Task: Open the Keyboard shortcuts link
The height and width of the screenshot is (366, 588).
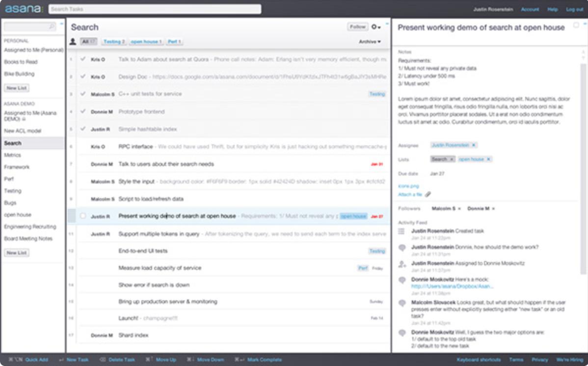Action: (479, 360)
